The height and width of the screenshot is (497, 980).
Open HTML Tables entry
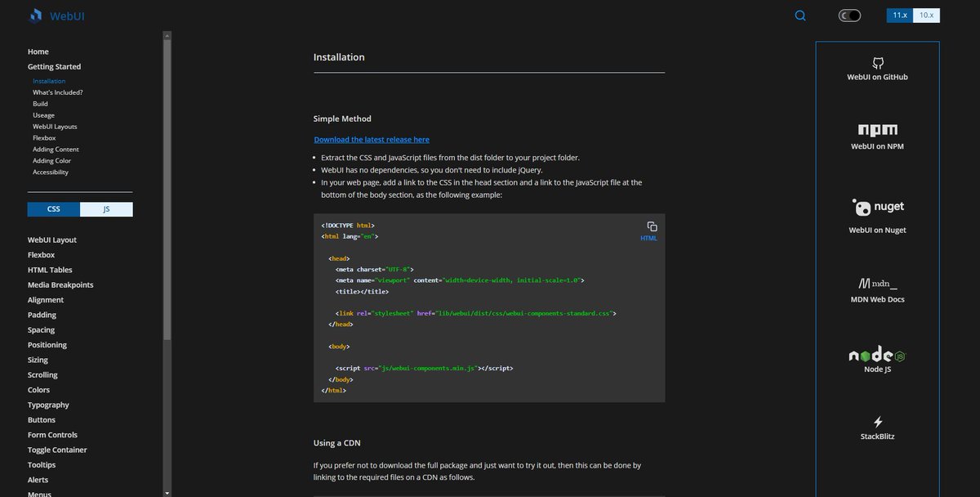coord(50,270)
